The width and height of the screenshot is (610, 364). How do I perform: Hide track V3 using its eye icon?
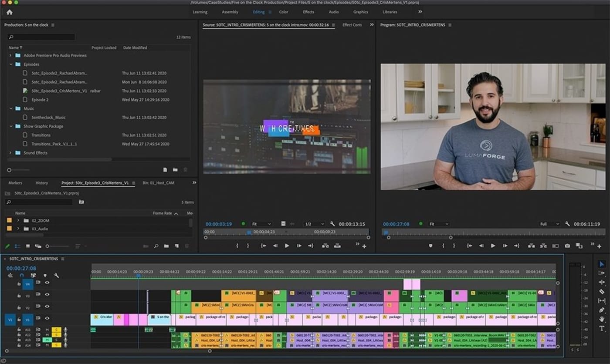coord(47,295)
